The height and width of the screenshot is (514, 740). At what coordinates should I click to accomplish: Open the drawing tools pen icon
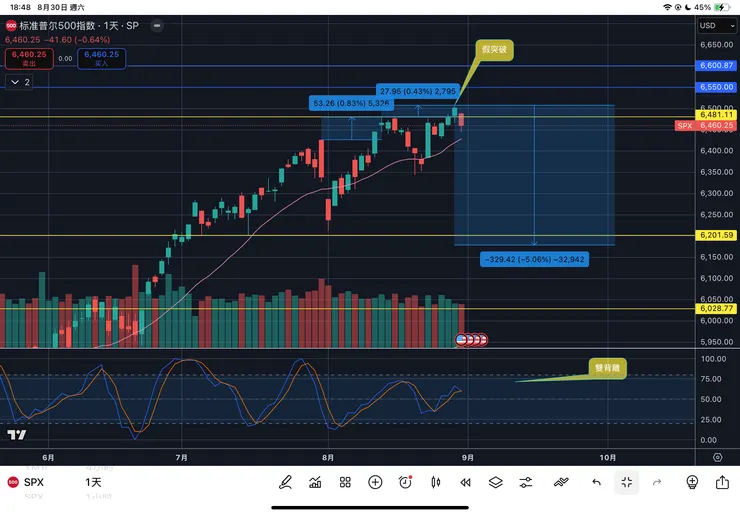(285, 482)
